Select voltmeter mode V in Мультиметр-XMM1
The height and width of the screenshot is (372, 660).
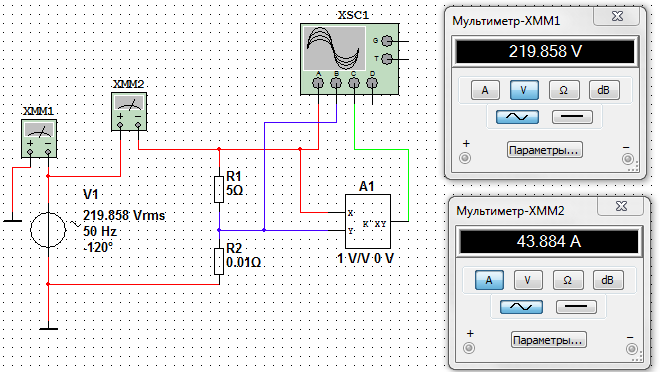pos(524,90)
